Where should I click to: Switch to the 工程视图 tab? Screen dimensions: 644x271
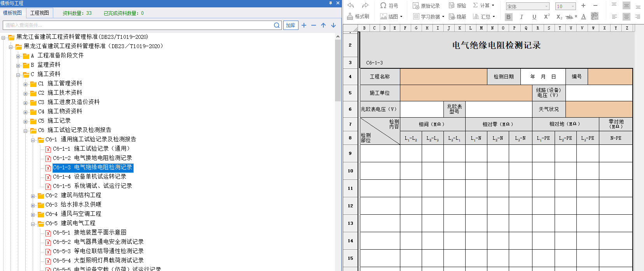click(40, 13)
